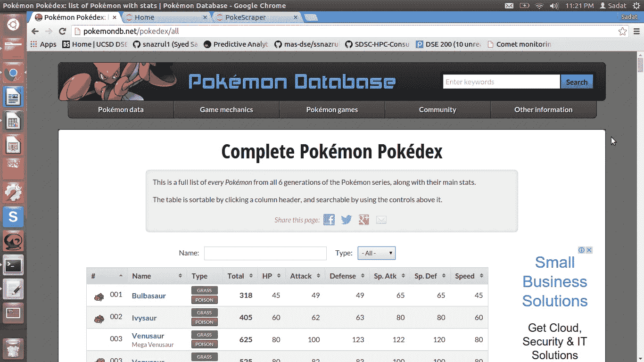Focus the Name filter input
The image size is (644, 362).
tap(265, 253)
